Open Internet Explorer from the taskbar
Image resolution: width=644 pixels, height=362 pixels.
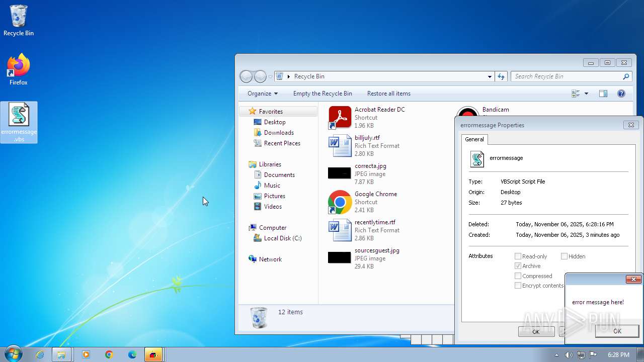pos(40,354)
